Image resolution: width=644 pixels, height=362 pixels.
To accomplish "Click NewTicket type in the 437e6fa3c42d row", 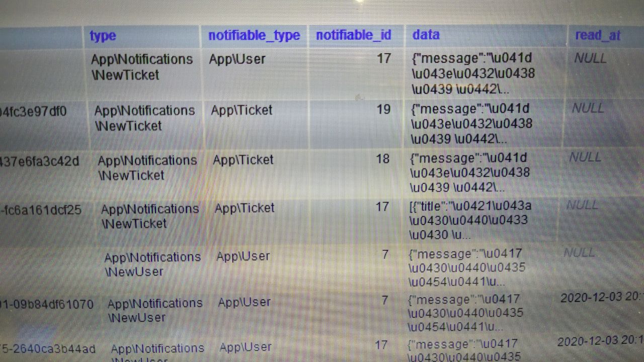I will [147, 167].
